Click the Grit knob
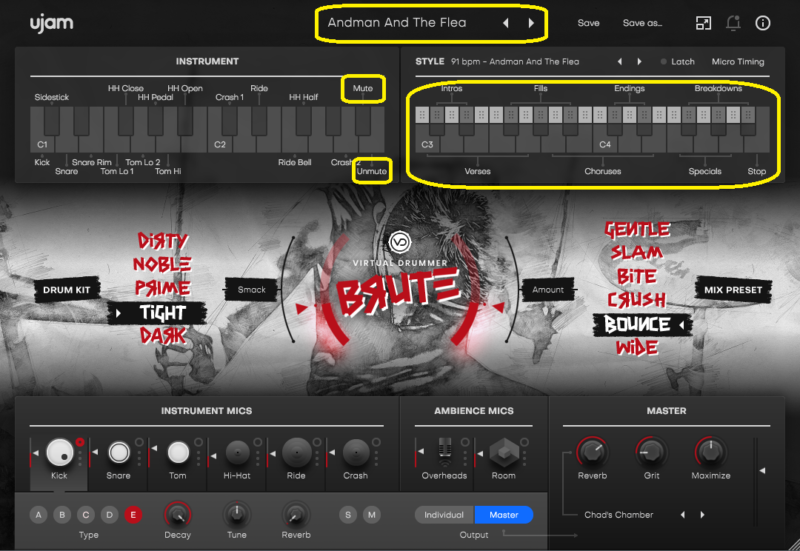800x551 pixels. pyautogui.click(x=652, y=452)
